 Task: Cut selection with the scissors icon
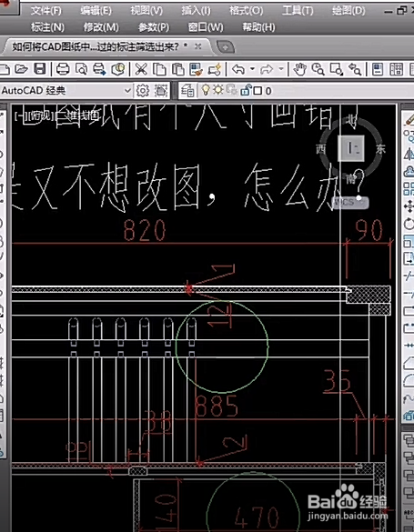[x=140, y=69]
